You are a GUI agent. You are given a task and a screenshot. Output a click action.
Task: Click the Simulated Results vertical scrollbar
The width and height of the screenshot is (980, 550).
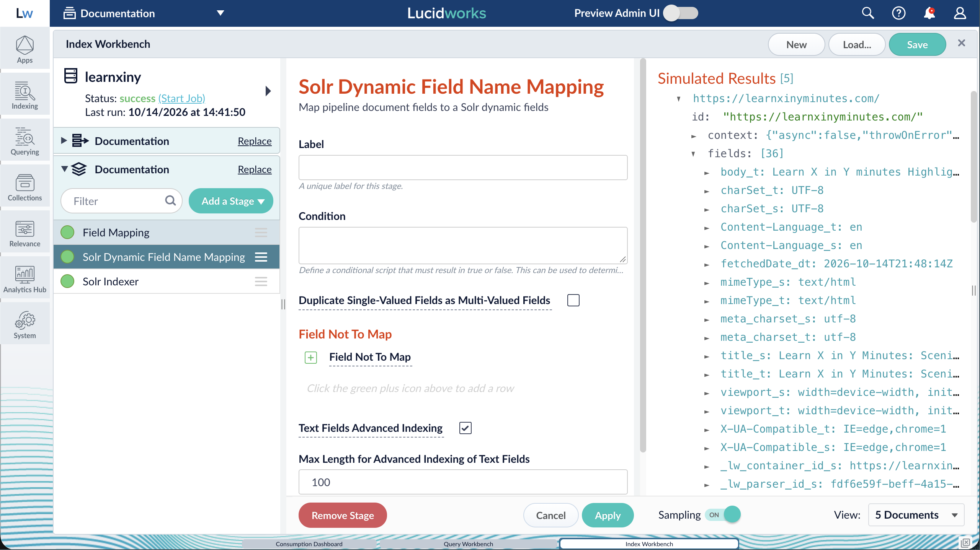click(973, 157)
